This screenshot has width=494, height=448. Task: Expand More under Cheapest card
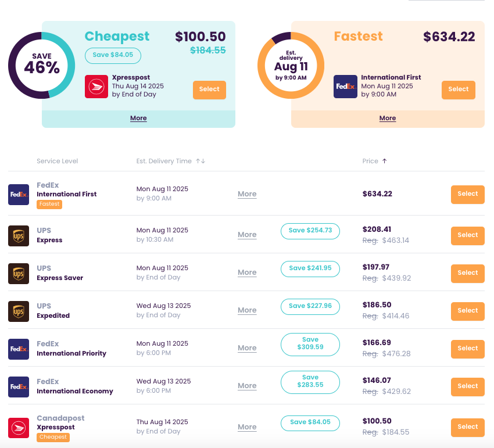[x=138, y=118]
